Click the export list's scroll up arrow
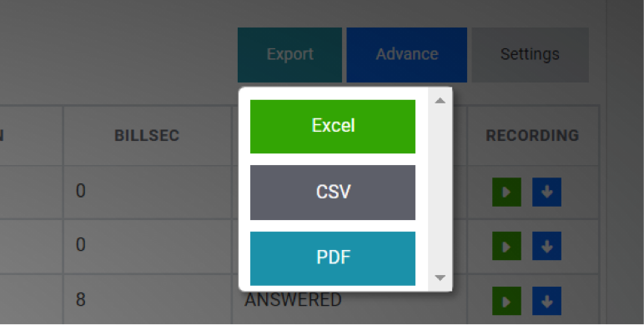 point(440,101)
